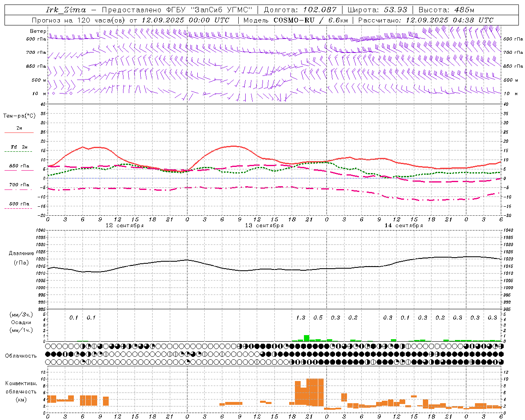Click the 0.5 precipitation amount value
This screenshot has height=420, width=525.
click(x=318, y=317)
